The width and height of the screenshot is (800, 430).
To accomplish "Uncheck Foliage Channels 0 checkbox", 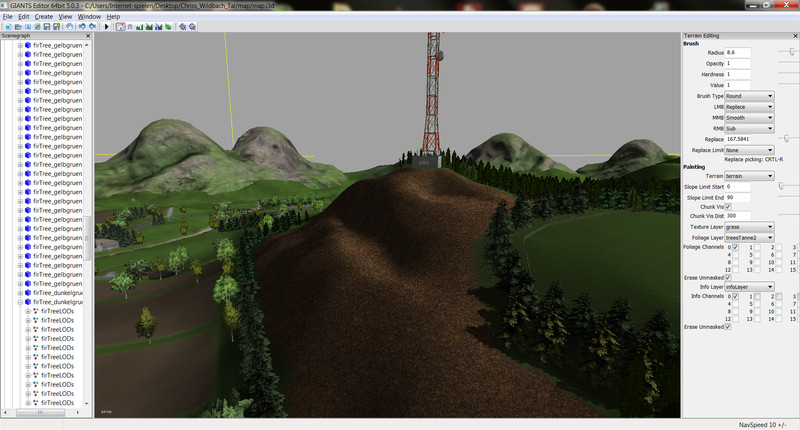I will click(x=735, y=247).
